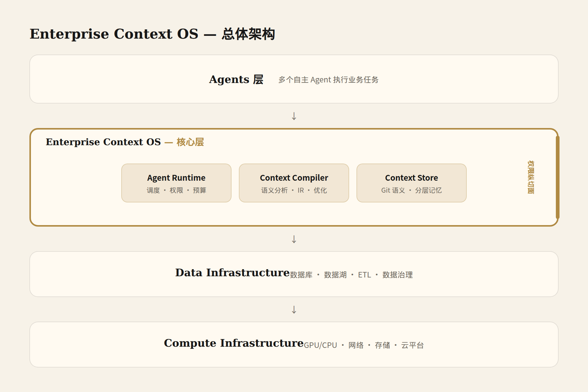Select the Agent Runtime card
The image size is (588, 392).
point(176,183)
